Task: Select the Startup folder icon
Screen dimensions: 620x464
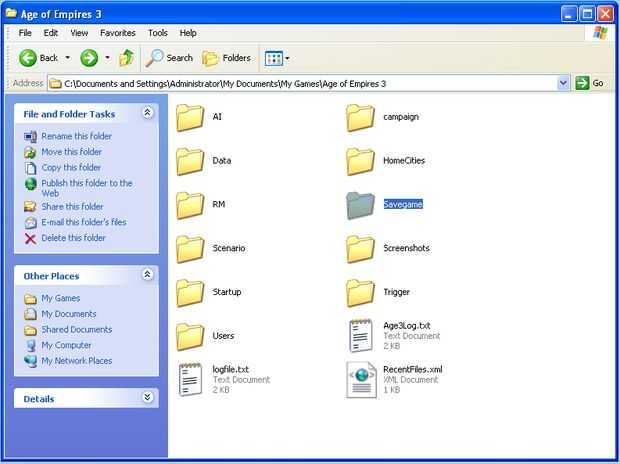Action: click(x=190, y=293)
